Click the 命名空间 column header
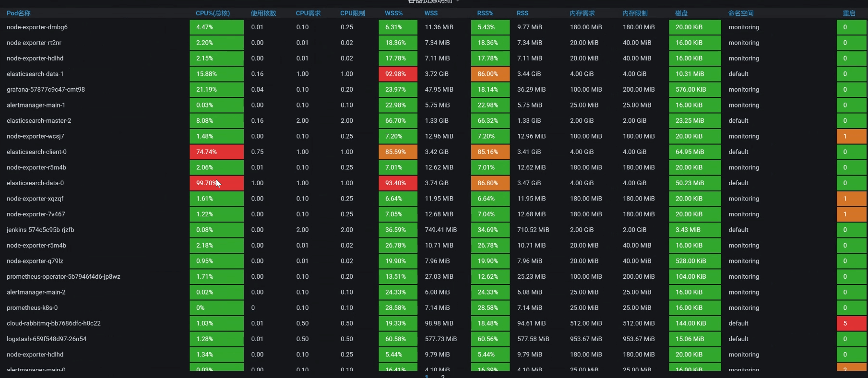The width and height of the screenshot is (868, 378). [741, 13]
